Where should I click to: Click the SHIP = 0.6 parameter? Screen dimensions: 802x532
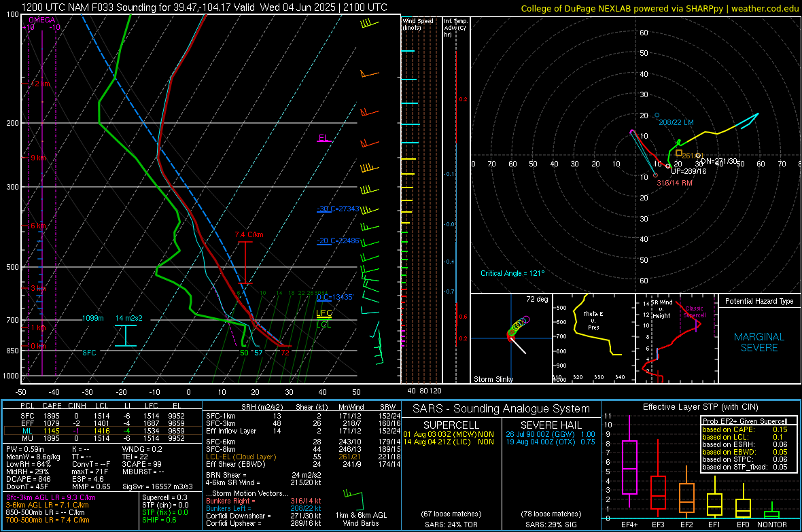click(159, 520)
